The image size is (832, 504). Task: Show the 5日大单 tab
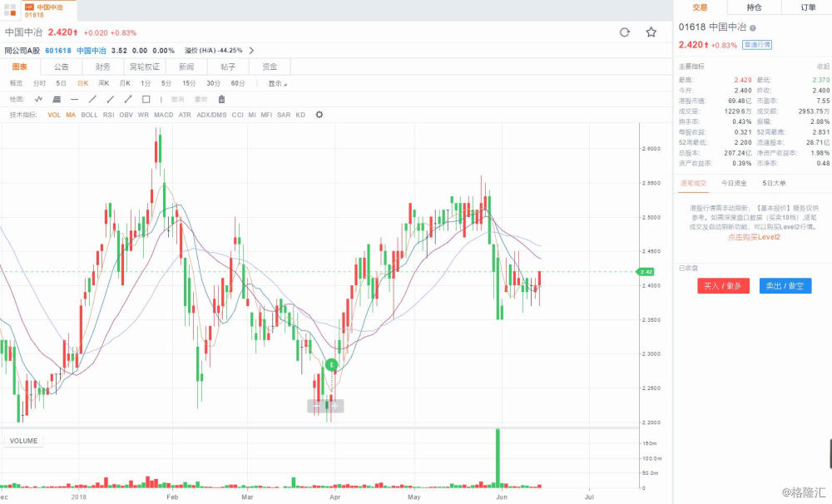click(x=774, y=183)
